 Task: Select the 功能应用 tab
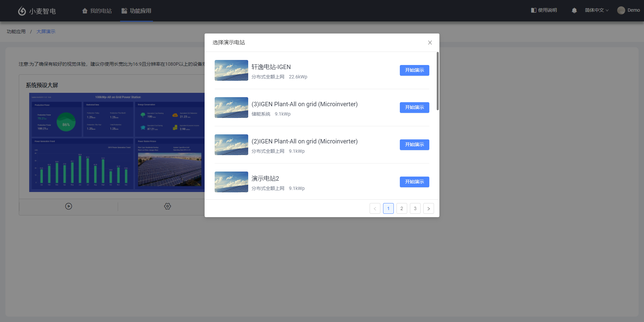point(137,11)
